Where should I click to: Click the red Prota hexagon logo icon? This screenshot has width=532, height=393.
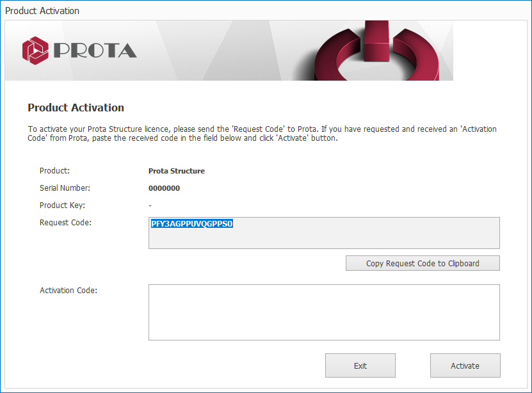(x=35, y=51)
